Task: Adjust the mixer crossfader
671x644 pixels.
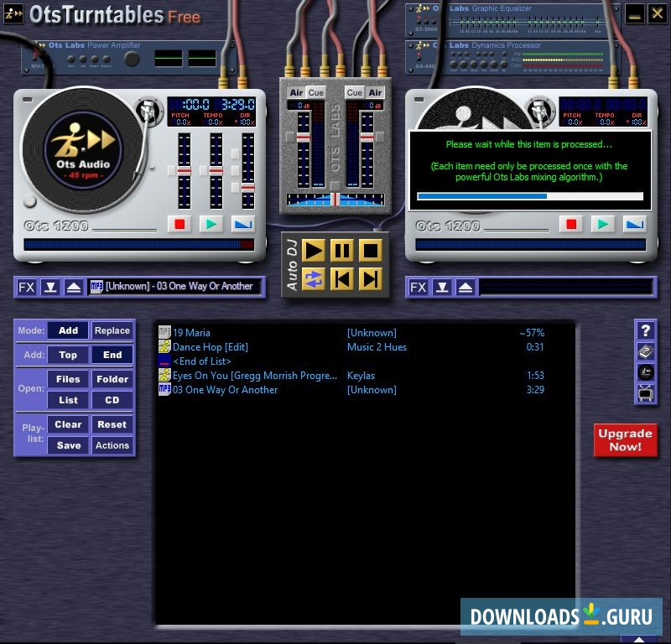Action: click(335, 200)
